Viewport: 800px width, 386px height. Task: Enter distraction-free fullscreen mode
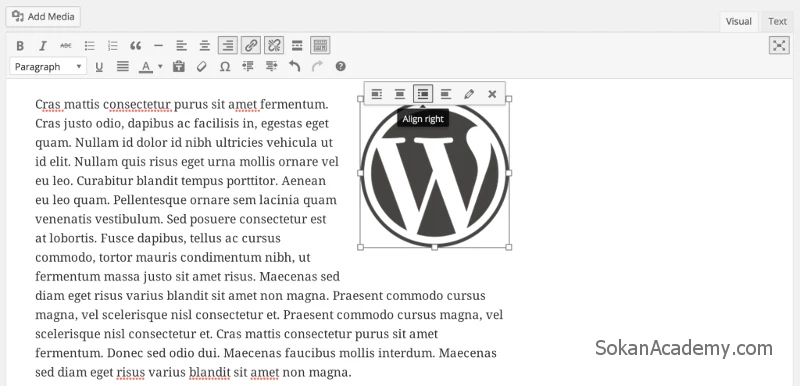tap(779, 45)
